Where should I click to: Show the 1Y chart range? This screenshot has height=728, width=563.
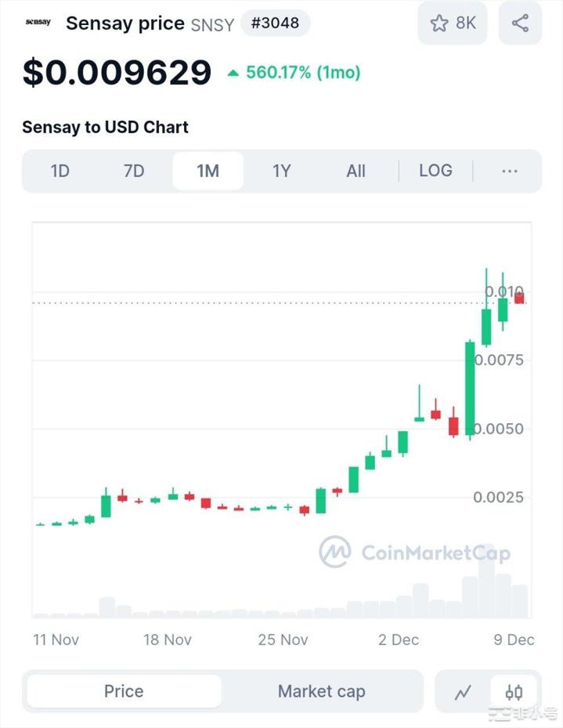tap(281, 171)
